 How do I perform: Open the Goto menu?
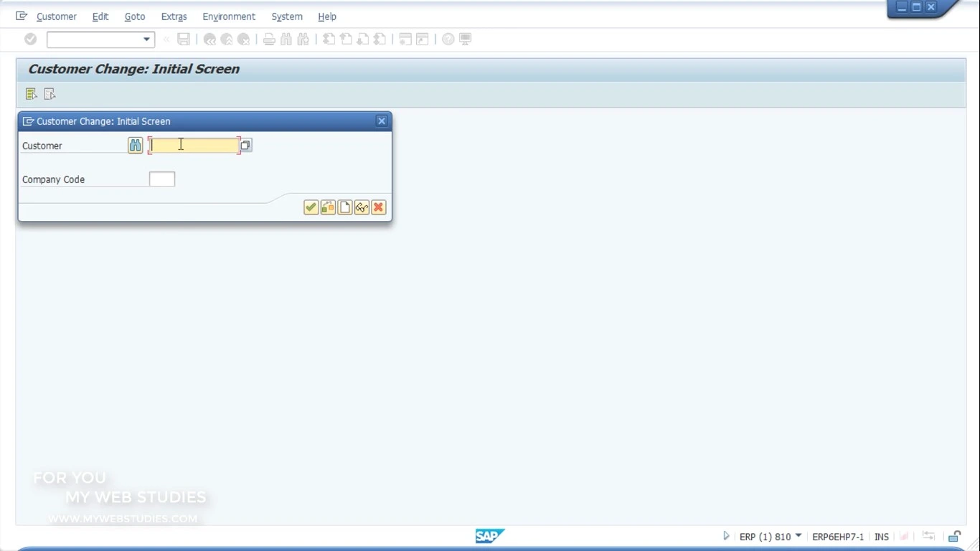(135, 17)
